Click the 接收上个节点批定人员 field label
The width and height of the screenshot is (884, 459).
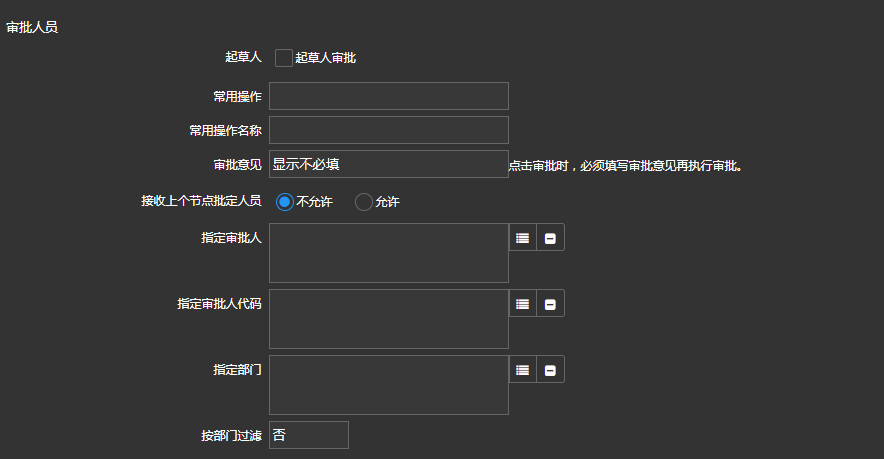[201, 201]
